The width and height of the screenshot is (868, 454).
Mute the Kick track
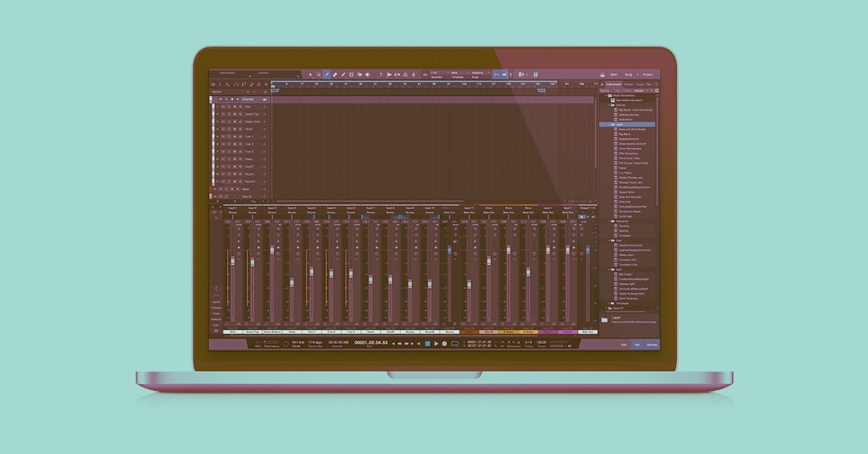point(223,106)
